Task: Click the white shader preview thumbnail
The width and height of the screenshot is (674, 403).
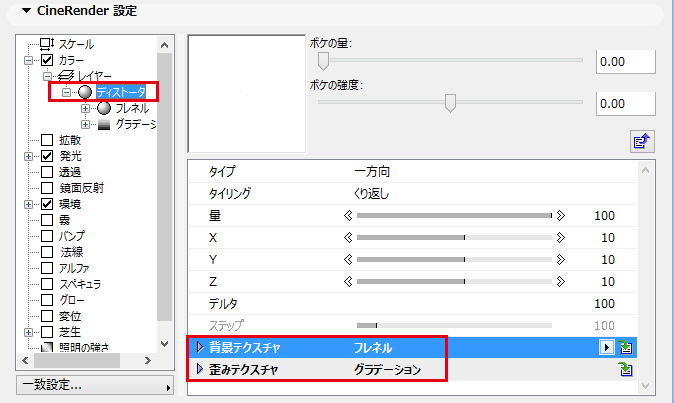Action: point(247,94)
